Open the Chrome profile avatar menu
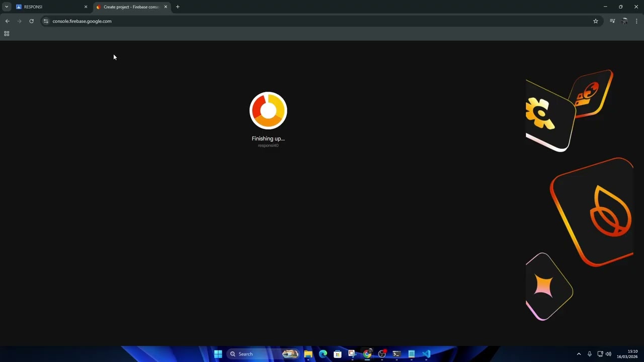This screenshot has width=644, height=362. pyautogui.click(x=624, y=21)
